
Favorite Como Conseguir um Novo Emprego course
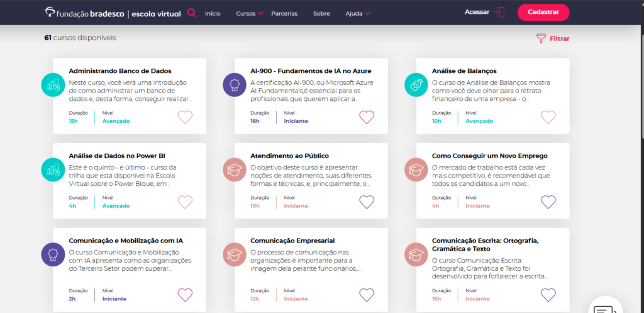click(548, 202)
